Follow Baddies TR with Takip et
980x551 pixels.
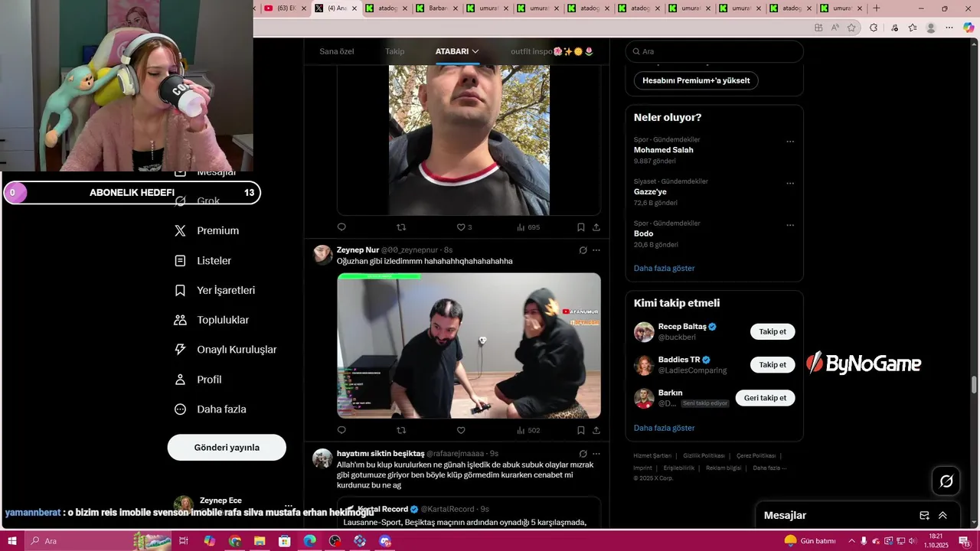(x=773, y=365)
